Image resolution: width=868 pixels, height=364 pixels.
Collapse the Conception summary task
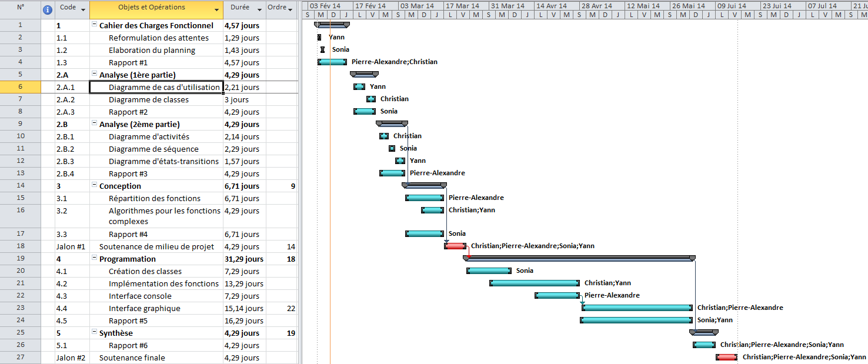[94, 186]
